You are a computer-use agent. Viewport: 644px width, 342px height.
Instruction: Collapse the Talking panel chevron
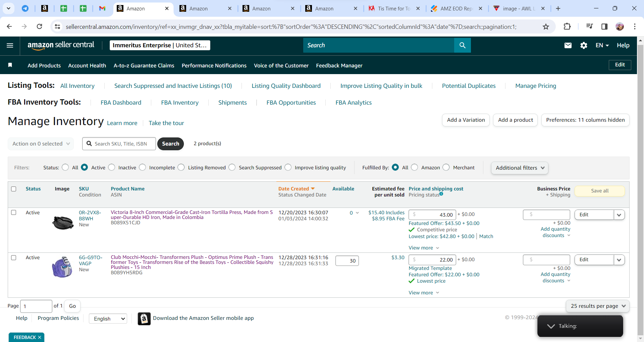[551, 326]
